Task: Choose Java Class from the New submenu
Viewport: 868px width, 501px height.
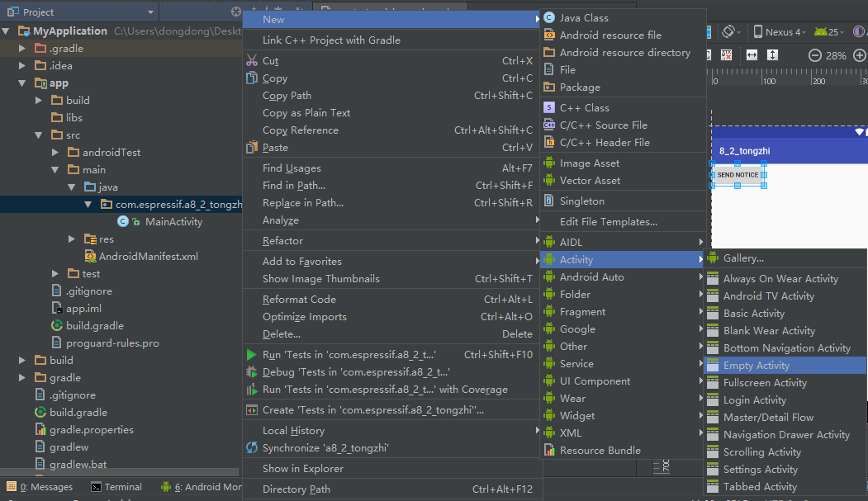Action: 623,17
